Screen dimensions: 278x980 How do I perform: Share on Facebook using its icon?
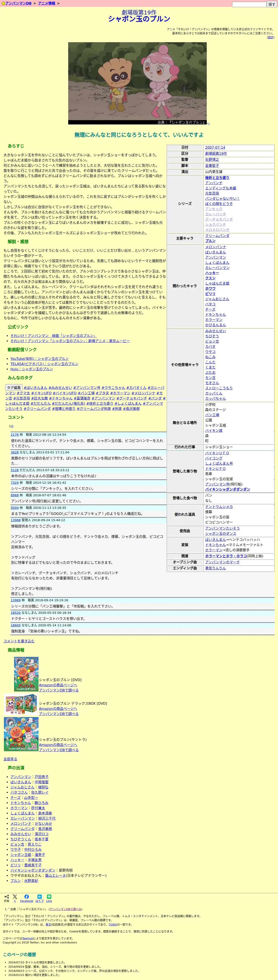coord(27,896)
